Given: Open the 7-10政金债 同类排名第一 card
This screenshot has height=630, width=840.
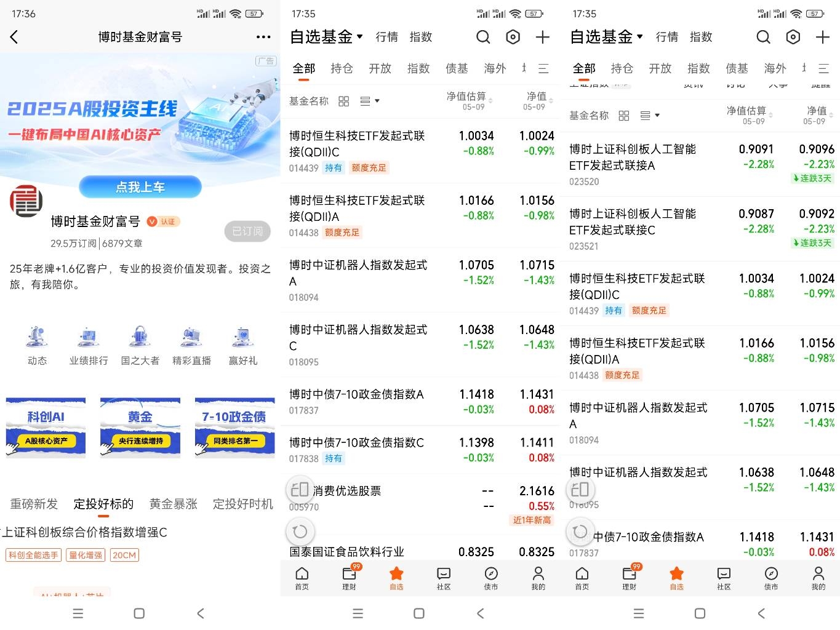Looking at the screenshot, I should pyautogui.click(x=234, y=428).
